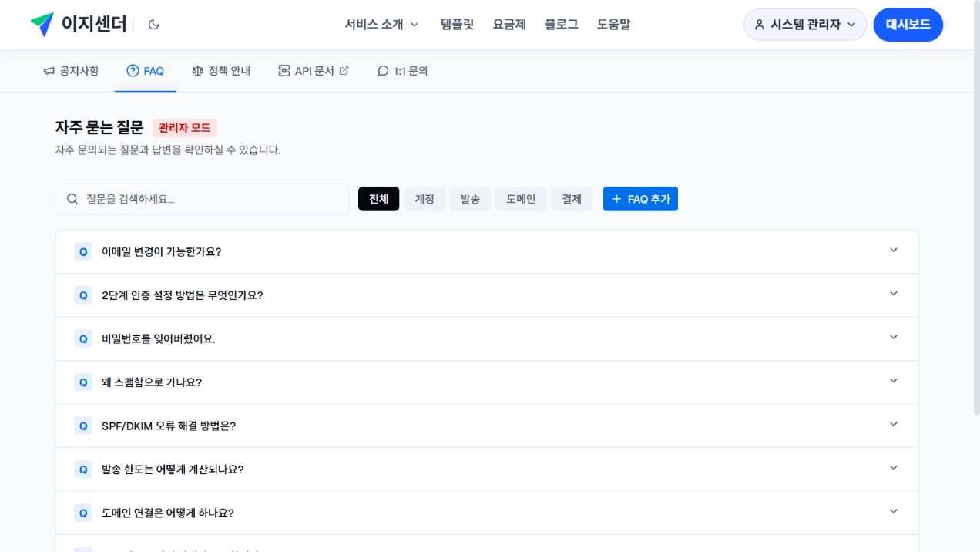Open 블로그 in top navigation
This screenshot has height=552, width=980.
[562, 25]
